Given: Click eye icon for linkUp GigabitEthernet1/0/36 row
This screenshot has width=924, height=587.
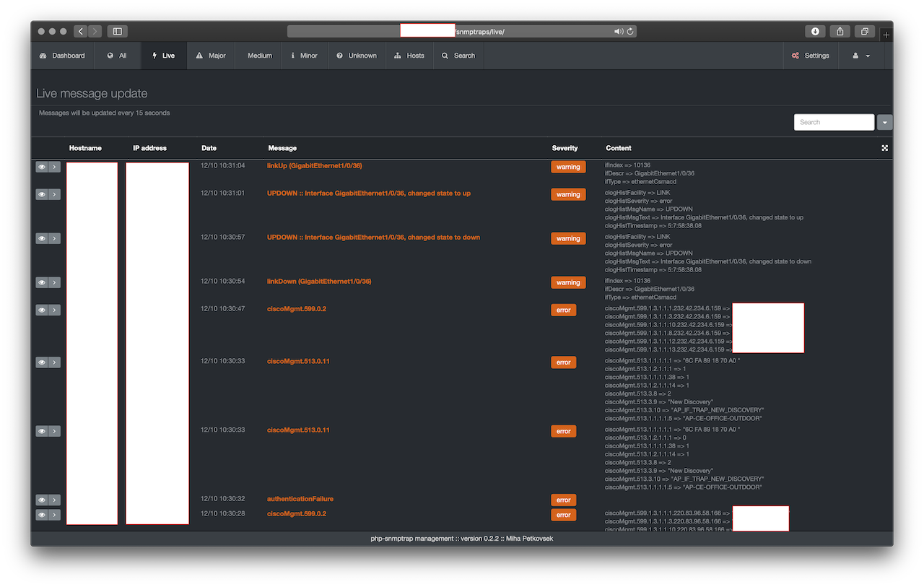Looking at the screenshot, I should (x=42, y=167).
